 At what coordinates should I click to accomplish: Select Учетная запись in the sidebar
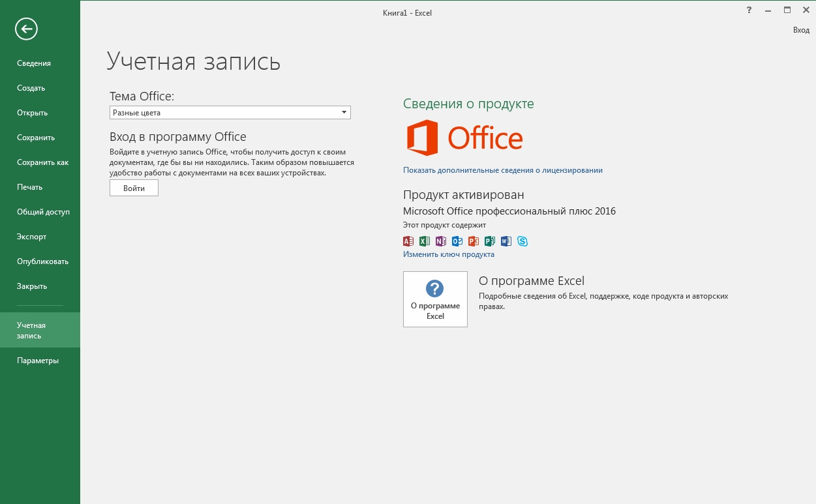point(40,330)
